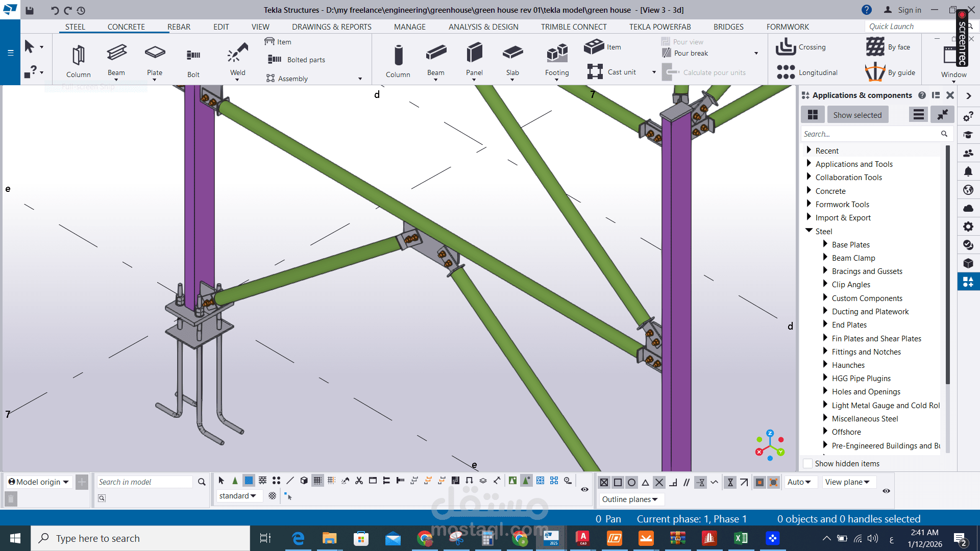The image size is (980, 551).
Task: Click the steel Beam tool icon
Action: click(116, 53)
